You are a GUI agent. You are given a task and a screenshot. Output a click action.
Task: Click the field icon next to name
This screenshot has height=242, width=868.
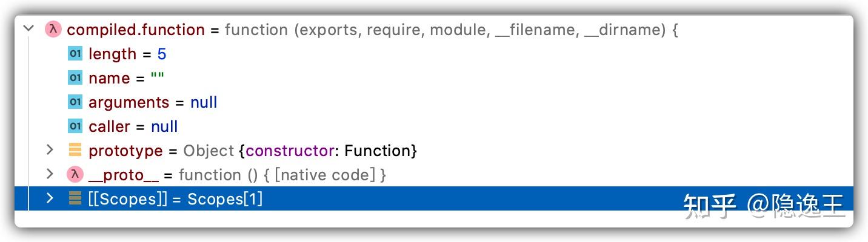(75, 78)
